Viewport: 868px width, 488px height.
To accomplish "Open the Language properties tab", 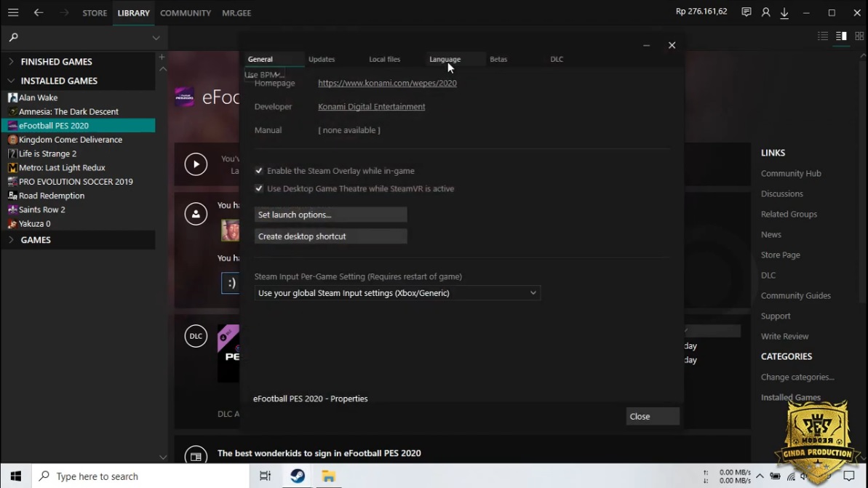I will [x=445, y=59].
